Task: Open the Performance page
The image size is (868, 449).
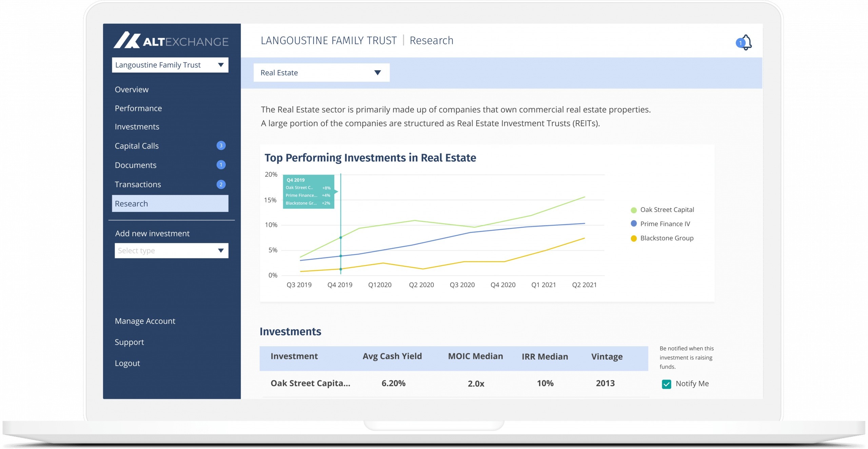Action: point(138,108)
